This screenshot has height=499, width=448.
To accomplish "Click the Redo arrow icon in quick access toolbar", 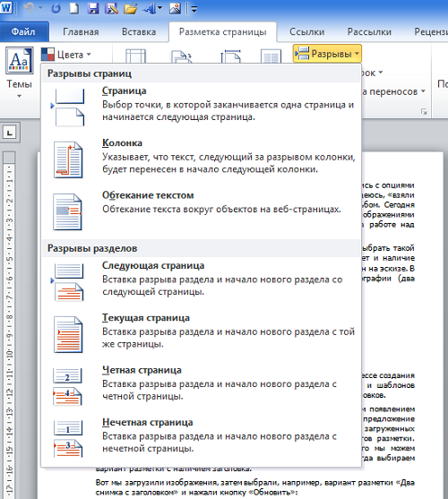I will pos(56,9).
